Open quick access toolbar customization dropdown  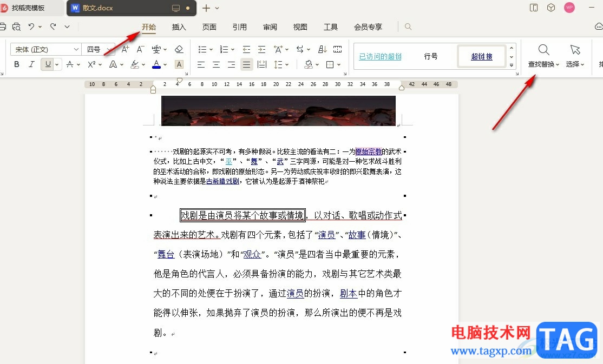click(x=67, y=27)
